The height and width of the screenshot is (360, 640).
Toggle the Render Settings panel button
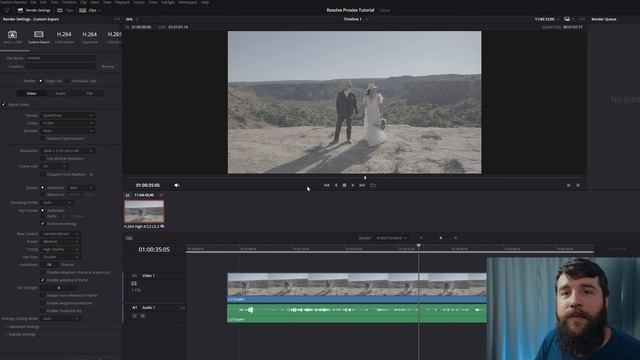(x=34, y=10)
